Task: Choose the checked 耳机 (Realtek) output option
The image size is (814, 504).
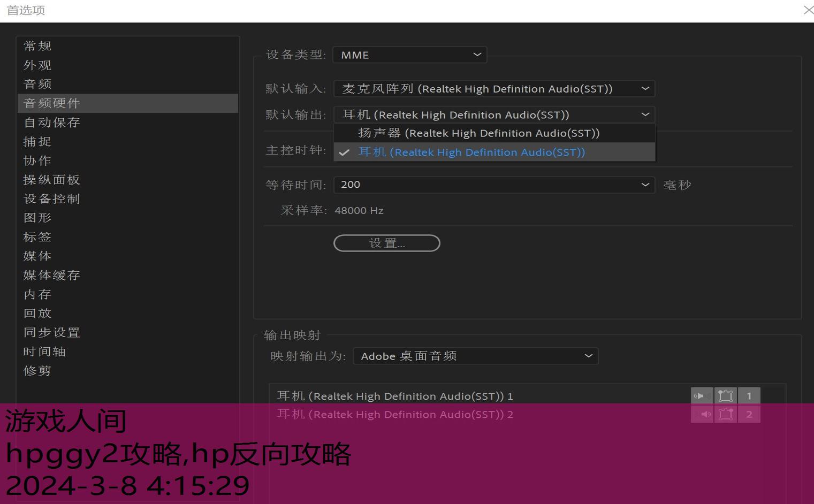Action: click(495, 152)
